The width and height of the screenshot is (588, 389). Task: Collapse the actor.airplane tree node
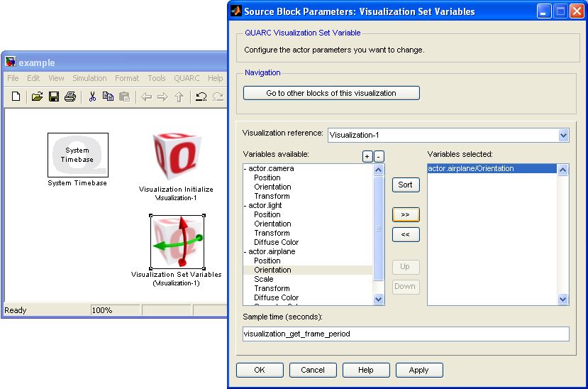point(245,252)
